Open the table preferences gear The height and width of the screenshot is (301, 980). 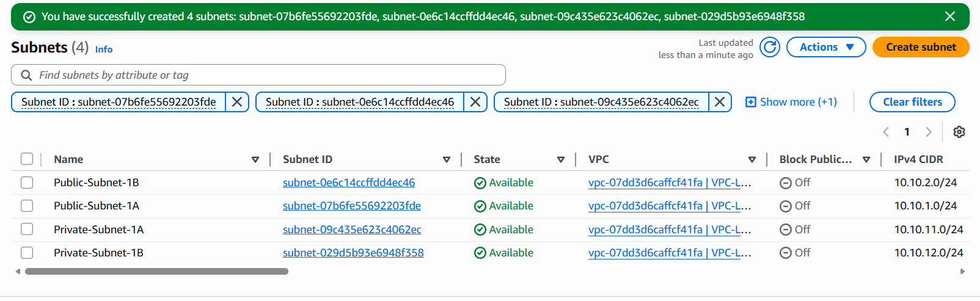click(x=959, y=132)
